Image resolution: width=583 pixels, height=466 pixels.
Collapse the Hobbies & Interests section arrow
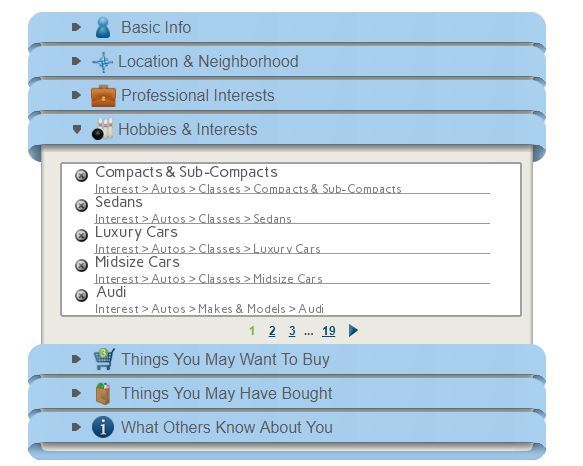pos(77,129)
